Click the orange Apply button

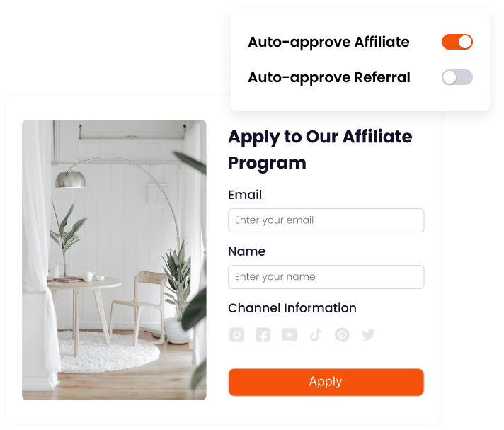[326, 382]
